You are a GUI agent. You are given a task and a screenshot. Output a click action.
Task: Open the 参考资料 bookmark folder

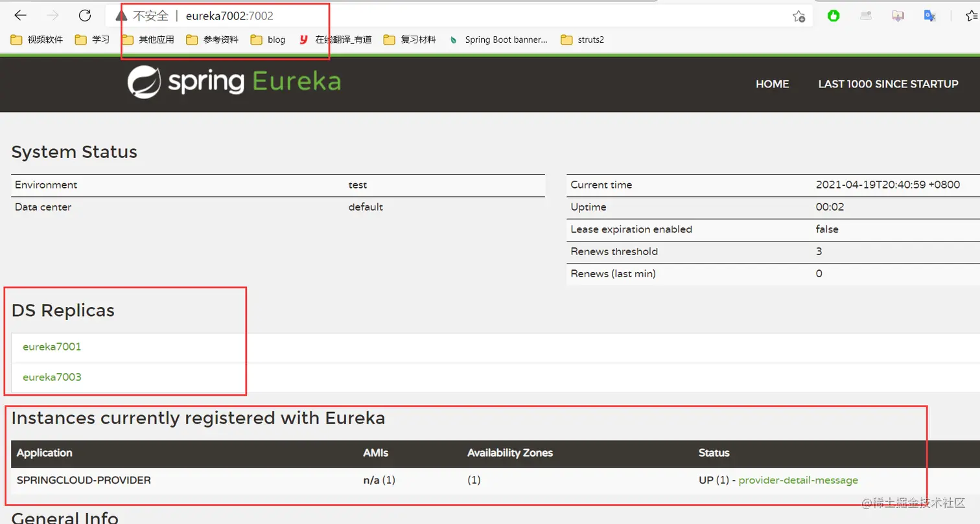[213, 40]
